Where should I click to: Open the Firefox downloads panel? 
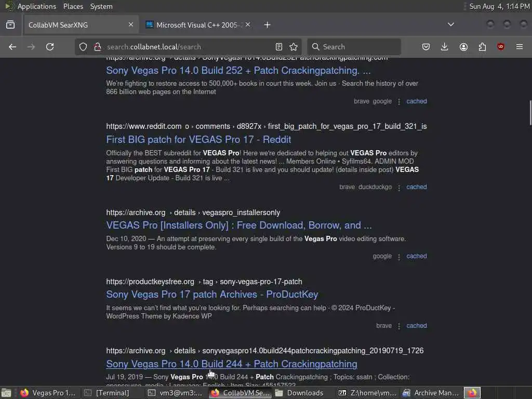pos(445,47)
